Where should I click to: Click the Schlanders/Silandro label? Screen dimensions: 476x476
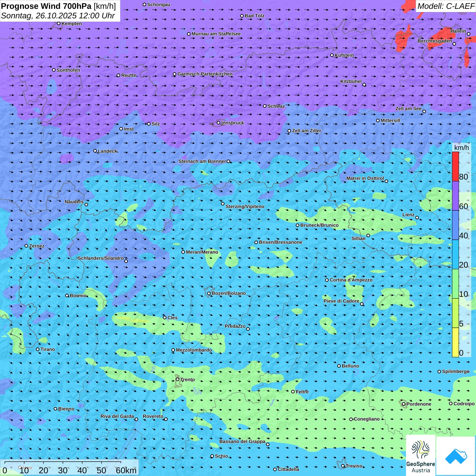[x=101, y=258]
